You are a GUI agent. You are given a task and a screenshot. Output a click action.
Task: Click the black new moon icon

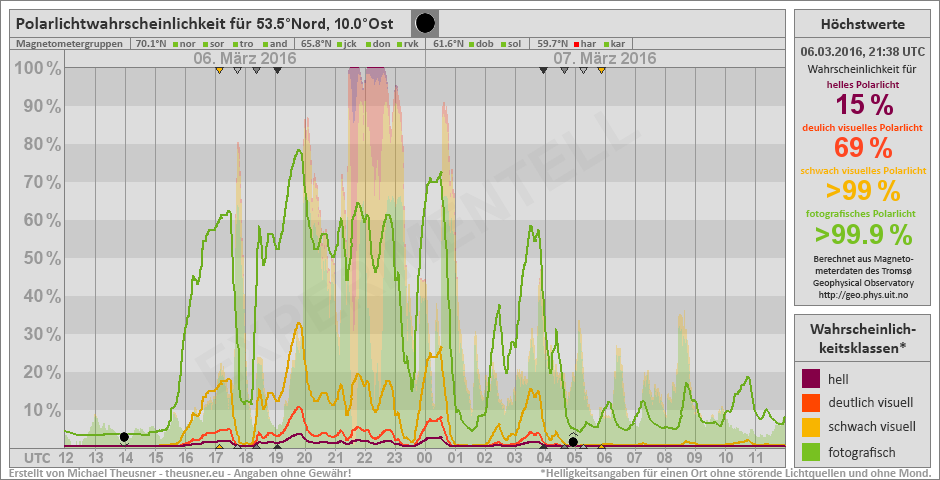pos(425,22)
